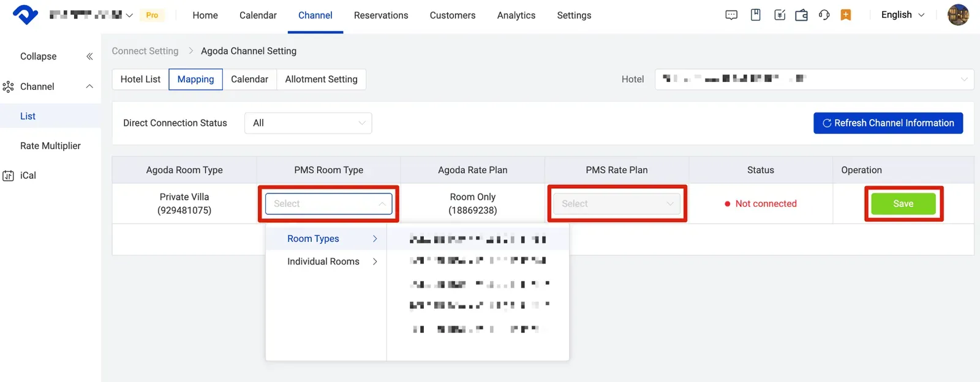Switch to the Hotel List tab
980x382 pixels.
click(140, 79)
